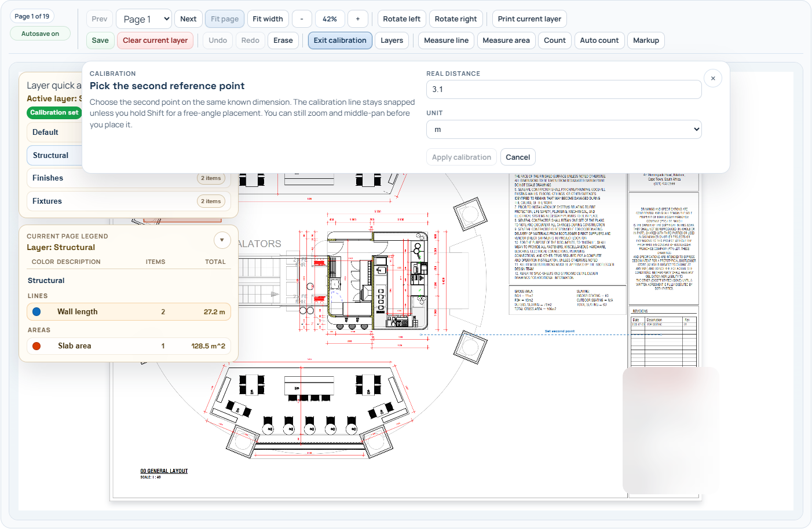The image size is (812, 529).
Task: Click the Real Distance input field
Action: pyautogui.click(x=564, y=90)
